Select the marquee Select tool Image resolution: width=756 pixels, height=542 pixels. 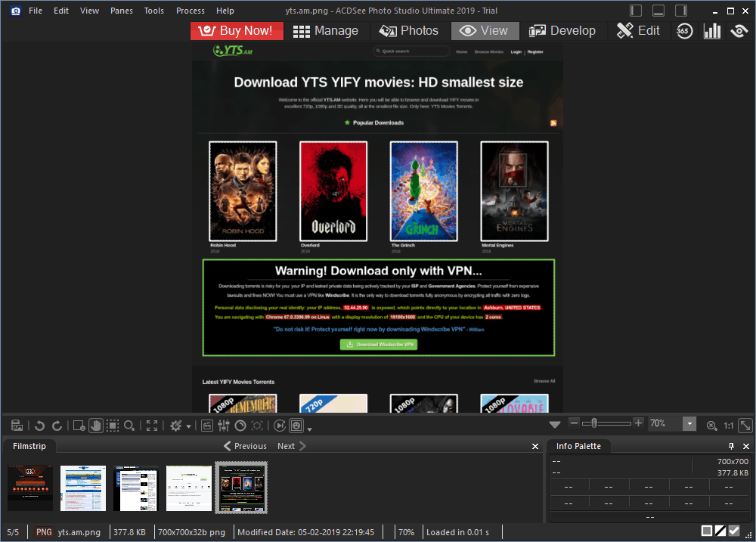(113, 426)
